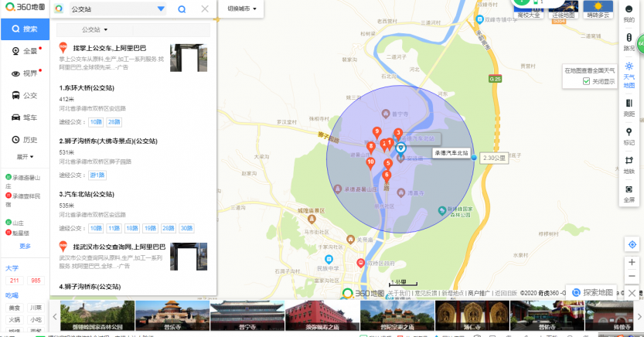Show 路况 traffic conditions
644x337 pixels.
click(629, 39)
